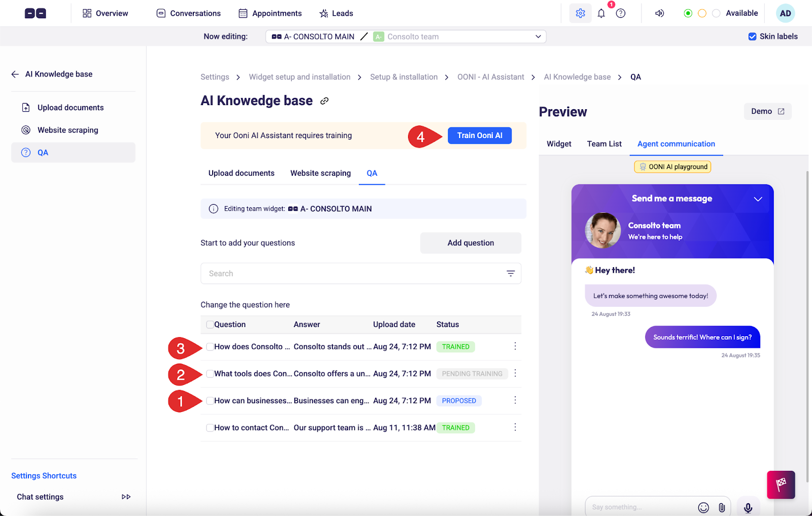Screen dimensions: 812x516
Task: Open Demo in new window
Action: point(768,111)
